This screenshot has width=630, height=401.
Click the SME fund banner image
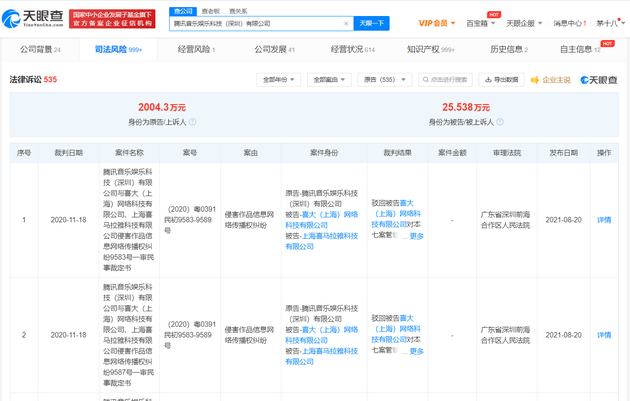(112, 19)
